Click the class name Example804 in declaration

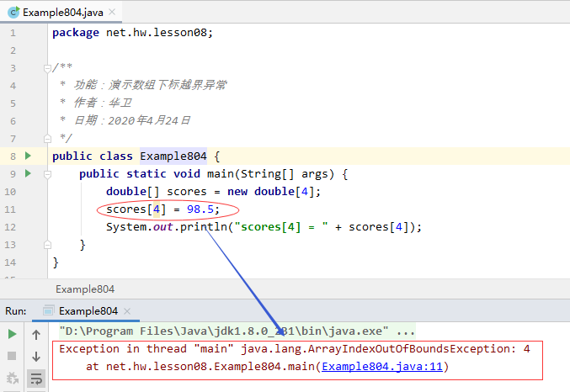(173, 156)
